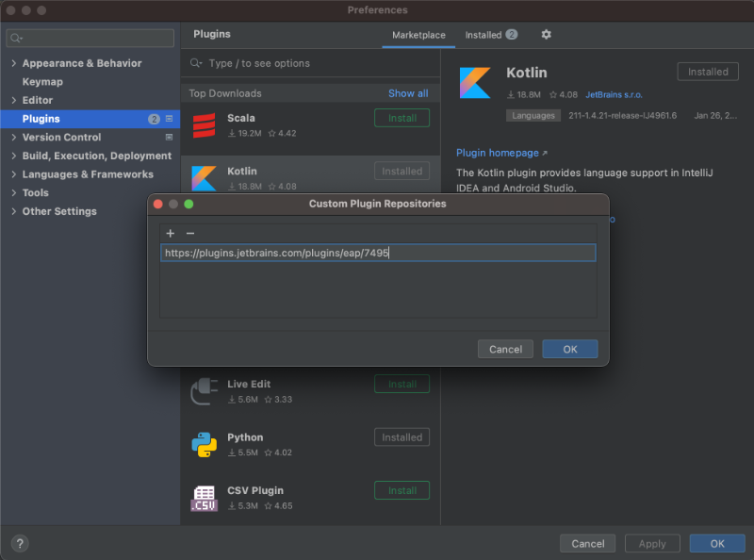
Task: Click the Version Control row settings icon
Action: pyautogui.click(x=170, y=137)
